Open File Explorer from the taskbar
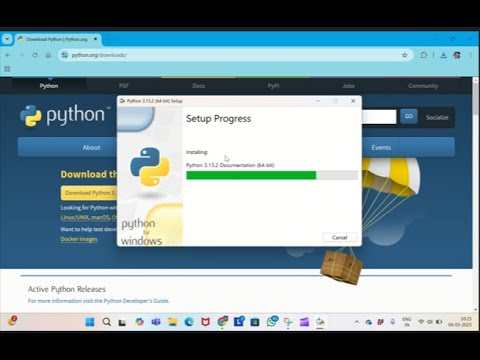 (172, 322)
